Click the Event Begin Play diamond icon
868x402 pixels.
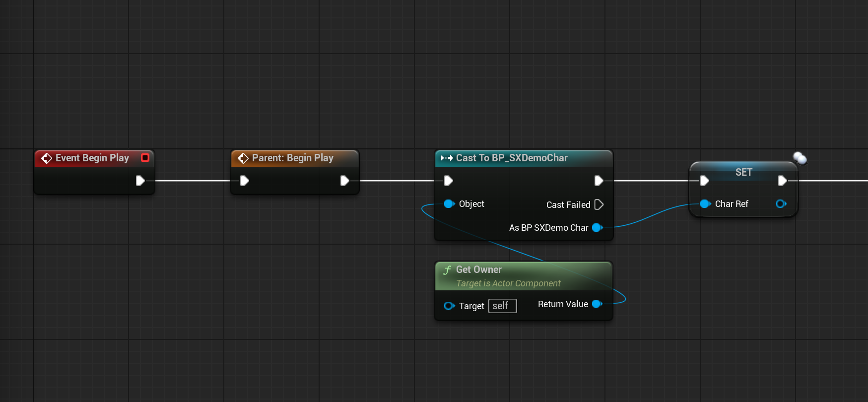tap(47, 158)
